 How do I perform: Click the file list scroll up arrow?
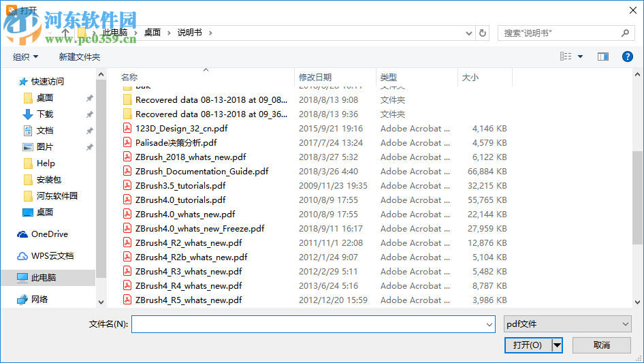coord(637,75)
